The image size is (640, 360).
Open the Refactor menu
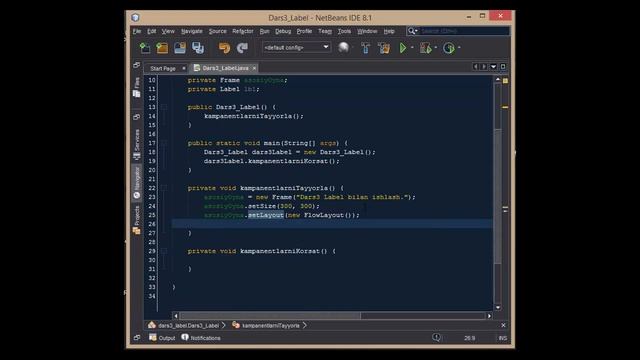(x=242, y=31)
